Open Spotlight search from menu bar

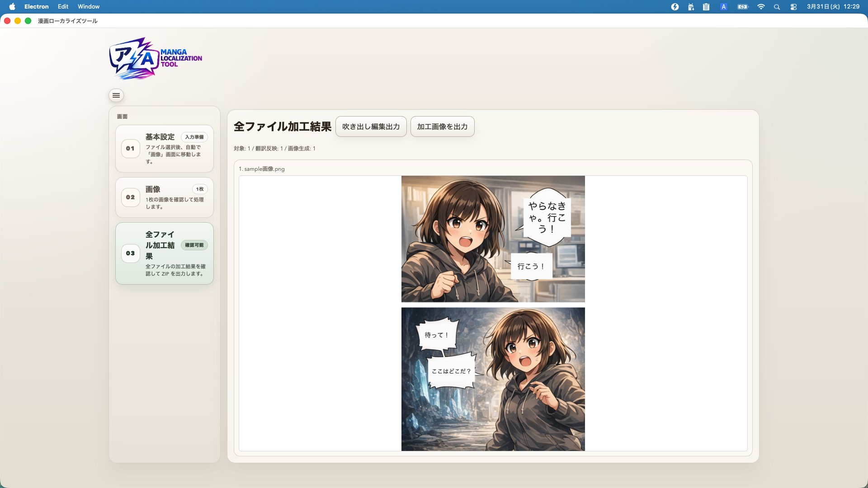(777, 7)
